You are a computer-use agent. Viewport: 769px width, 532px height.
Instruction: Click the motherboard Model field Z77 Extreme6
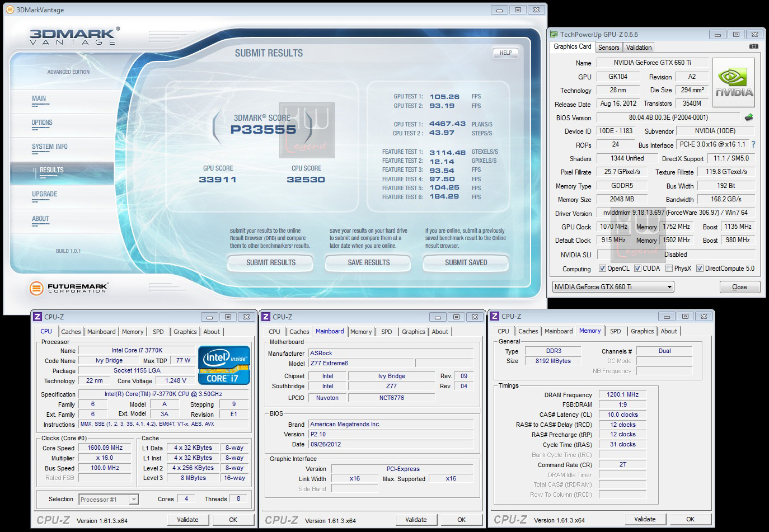click(x=361, y=363)
